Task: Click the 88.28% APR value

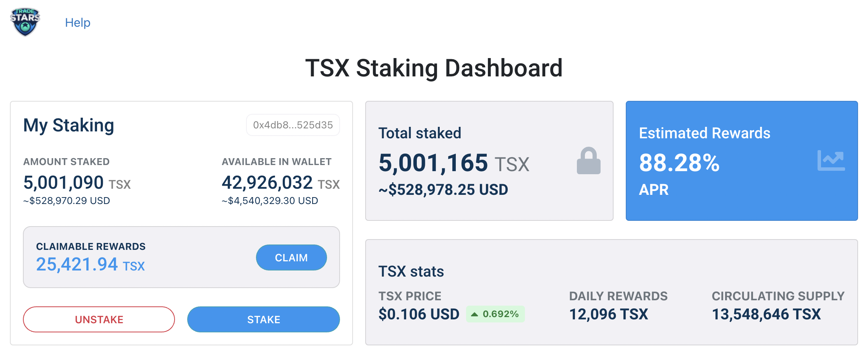Action: (x=679, y=163)
